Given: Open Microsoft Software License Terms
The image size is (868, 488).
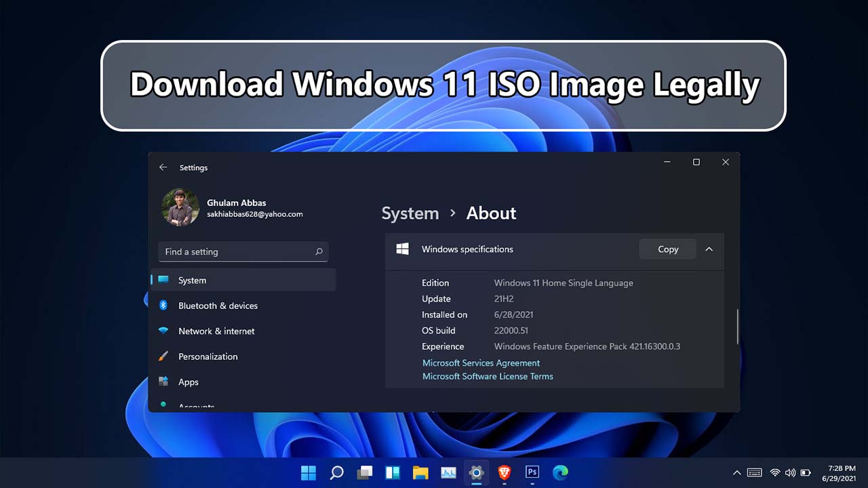Looking at the screenshot, I should [488, 376].
